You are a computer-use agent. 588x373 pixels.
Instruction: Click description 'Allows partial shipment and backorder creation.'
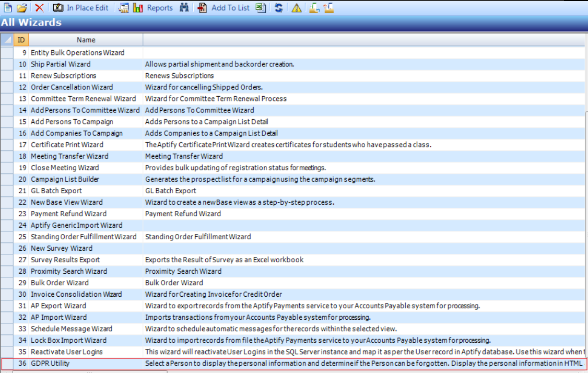coord(219,64)
